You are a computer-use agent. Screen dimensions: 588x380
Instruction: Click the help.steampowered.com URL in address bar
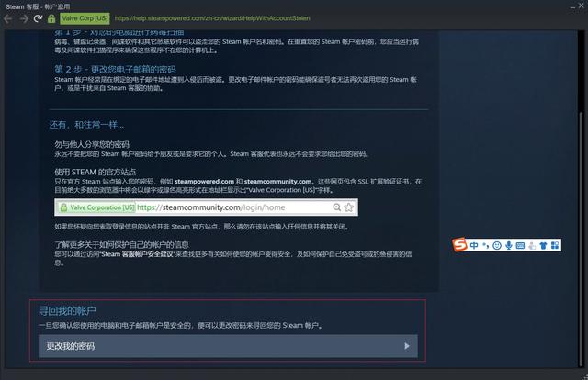pos(212,18)
